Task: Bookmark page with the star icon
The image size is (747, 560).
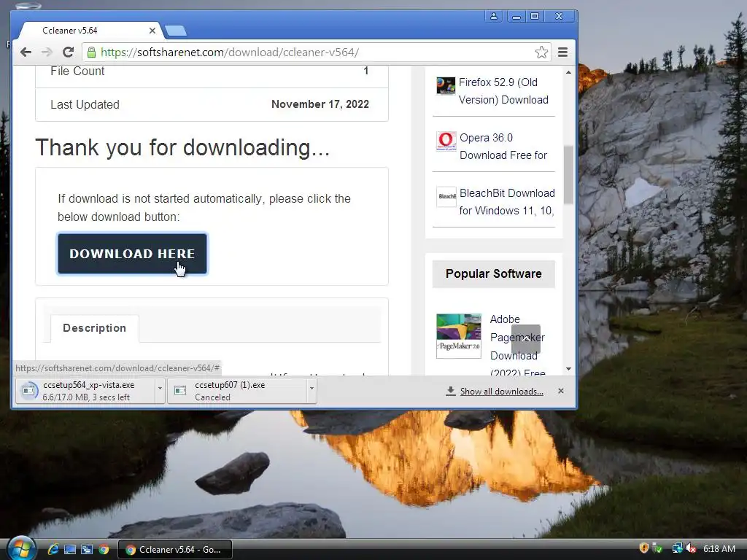Action: (x=541, y=52)
